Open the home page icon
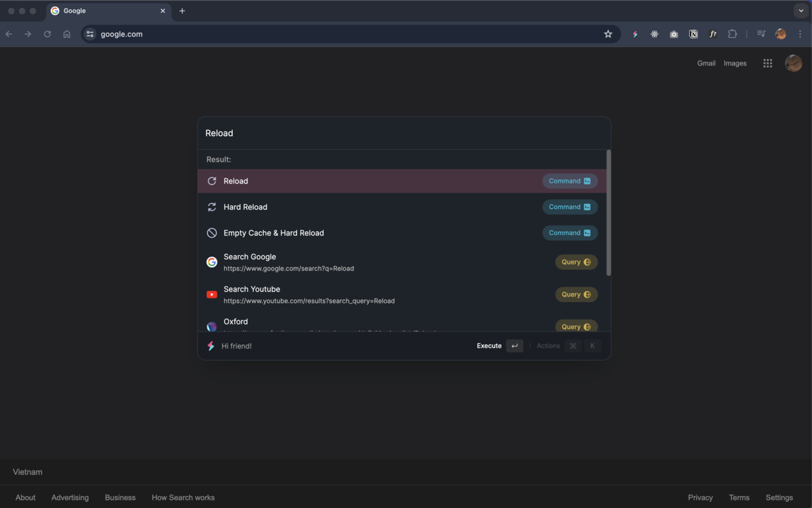 coord(67,34)
